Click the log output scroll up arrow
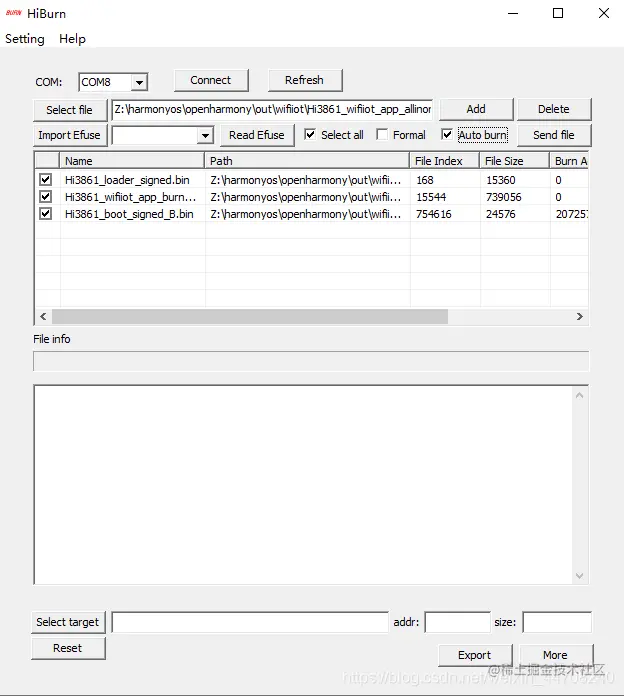The image size is (624, 696). click(x=579, y=395)
